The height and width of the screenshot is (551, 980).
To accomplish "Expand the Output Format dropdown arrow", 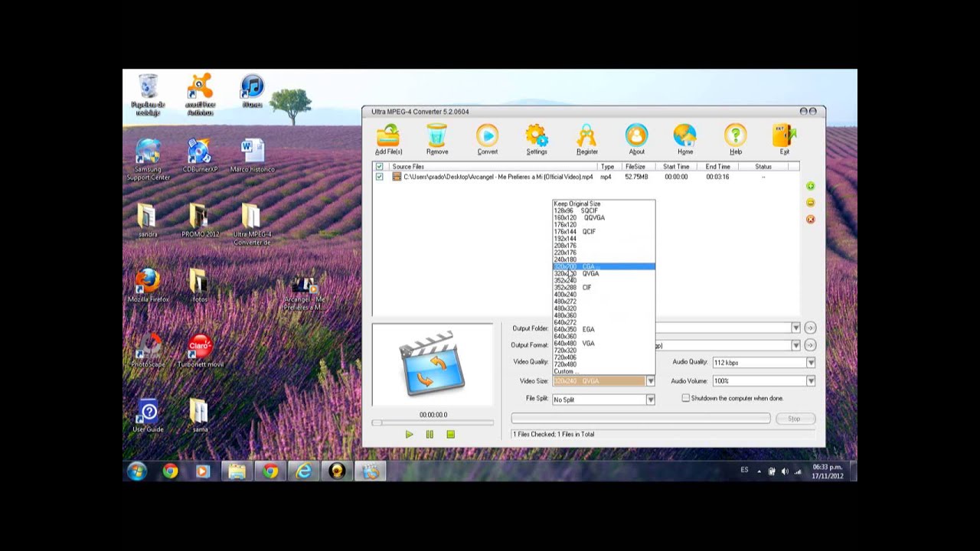I will pyautogui.click(x=795, y=345).
